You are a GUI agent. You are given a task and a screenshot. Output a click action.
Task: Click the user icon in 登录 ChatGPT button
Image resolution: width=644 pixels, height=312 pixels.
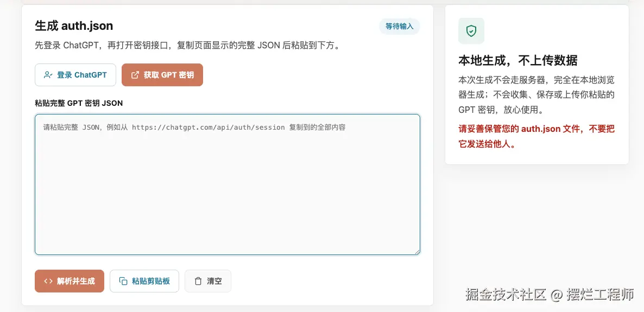click(x=48, y=75)
